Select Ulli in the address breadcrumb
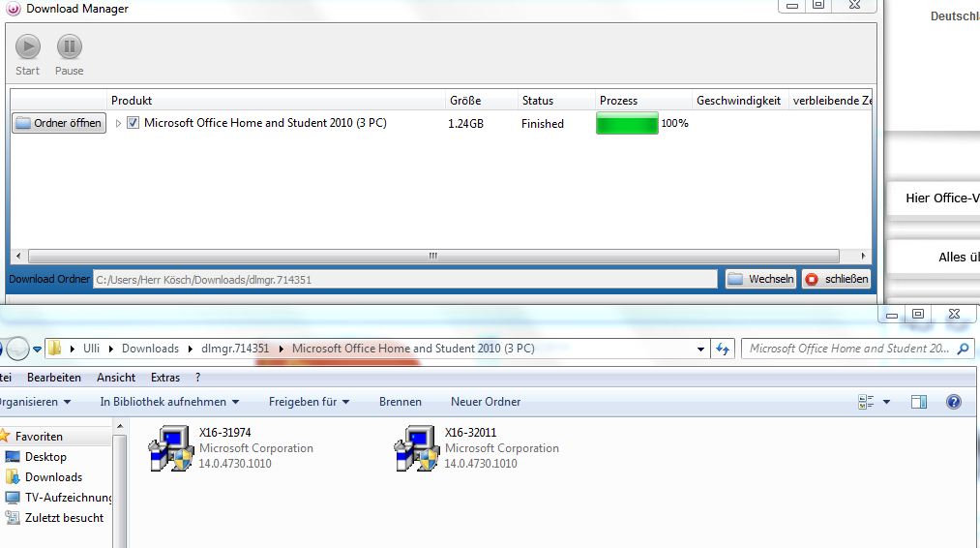The image size is (980, 548). pos(91,349)
